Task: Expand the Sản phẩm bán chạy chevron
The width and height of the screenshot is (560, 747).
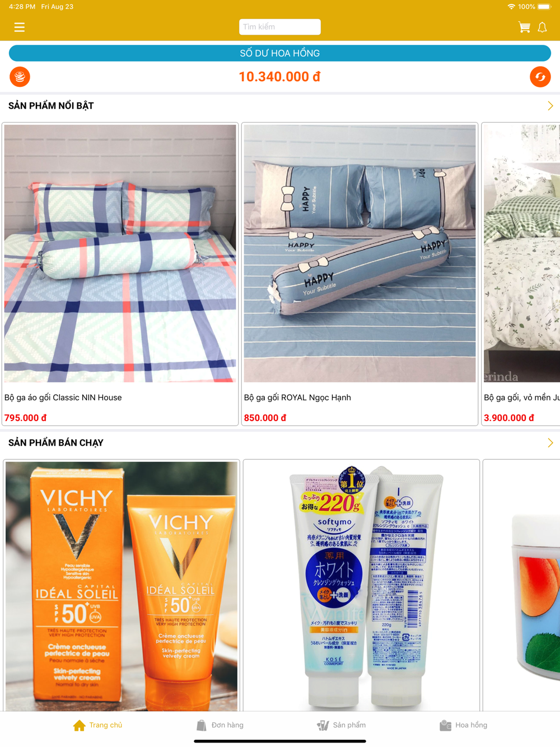Action: point(550,443)
